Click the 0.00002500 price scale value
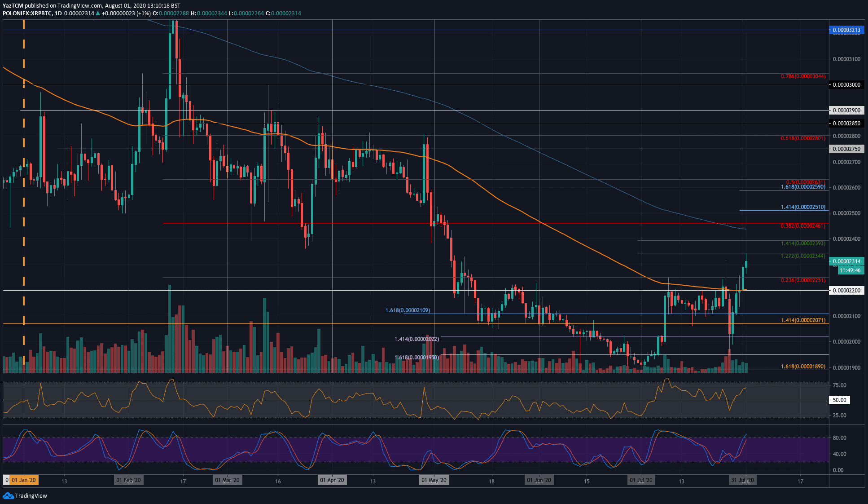Screen dimensions: 868x504 (846, 213)
